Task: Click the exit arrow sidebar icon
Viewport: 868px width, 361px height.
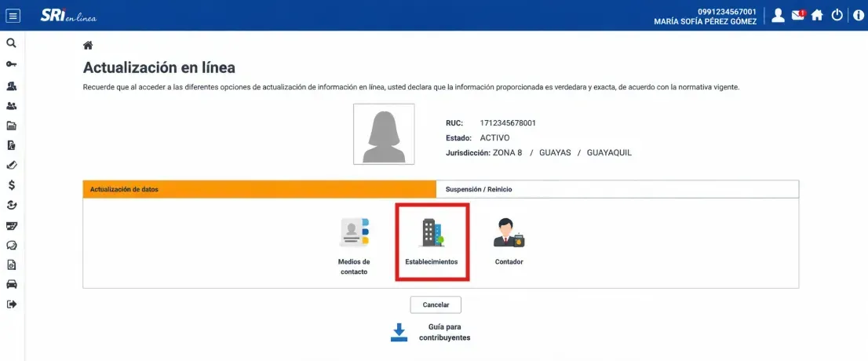Action: point(11,304)
